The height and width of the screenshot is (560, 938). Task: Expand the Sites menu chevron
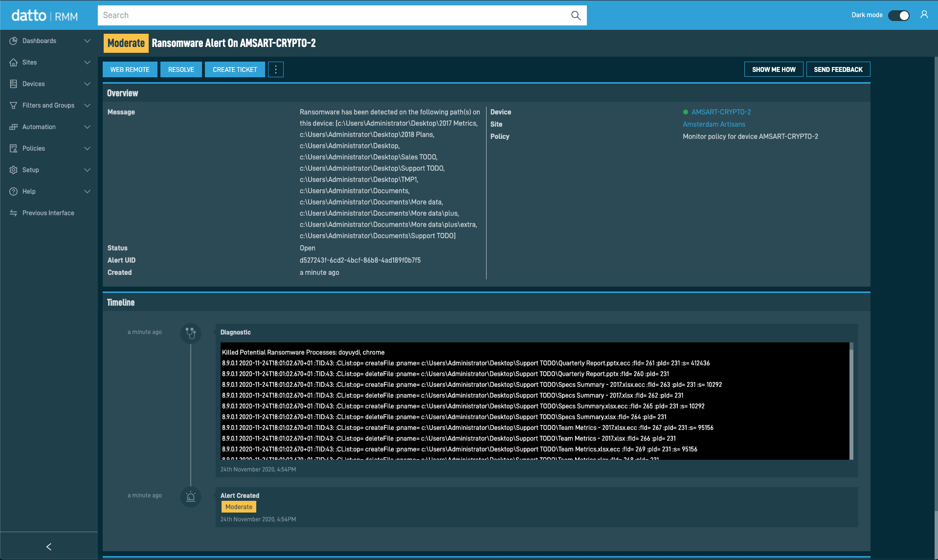click(87, 62)
